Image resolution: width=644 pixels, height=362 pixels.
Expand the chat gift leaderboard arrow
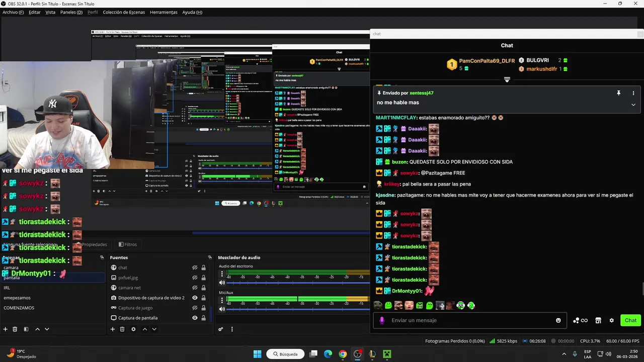(x=507, y=80)
